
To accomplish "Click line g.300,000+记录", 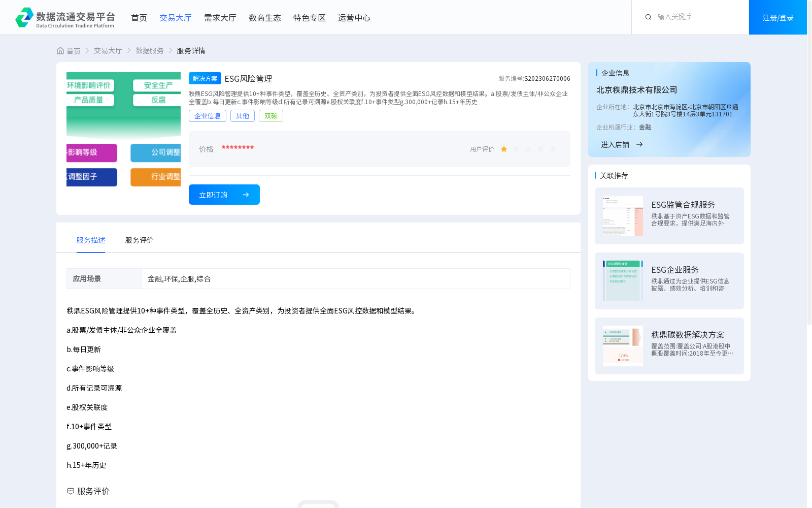I will (92, 446).
